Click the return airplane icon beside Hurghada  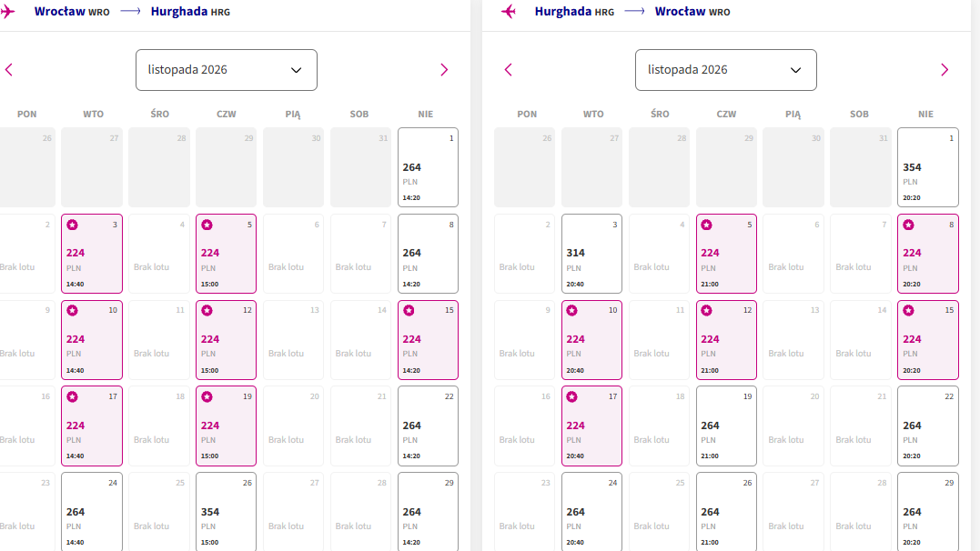click(x=509, y=11)
